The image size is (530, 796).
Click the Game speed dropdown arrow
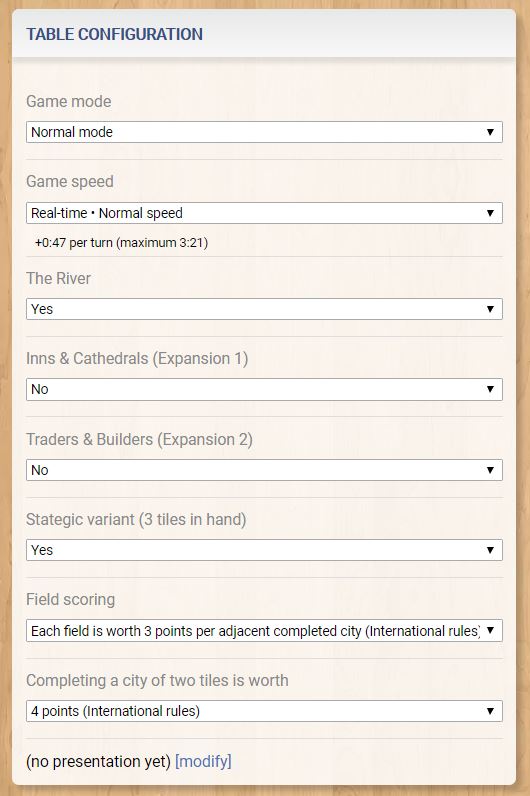[x=490, y=213]
